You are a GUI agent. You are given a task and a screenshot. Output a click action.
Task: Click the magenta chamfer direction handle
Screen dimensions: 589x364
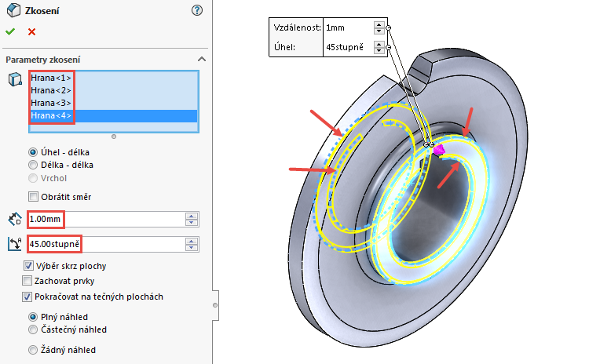point(439,150)
